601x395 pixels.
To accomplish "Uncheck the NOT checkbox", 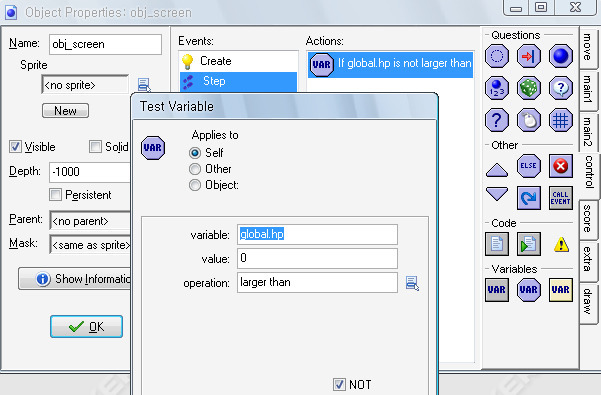I will 339,384.
